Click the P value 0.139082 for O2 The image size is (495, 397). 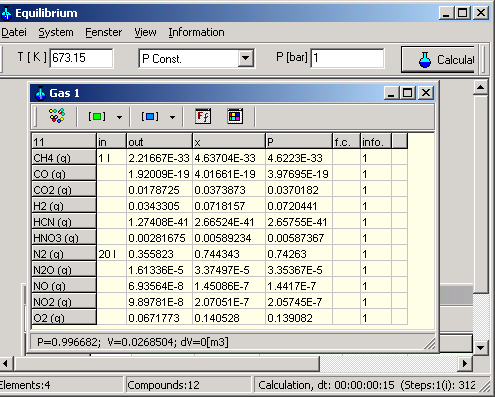click(x=299, y=318)
